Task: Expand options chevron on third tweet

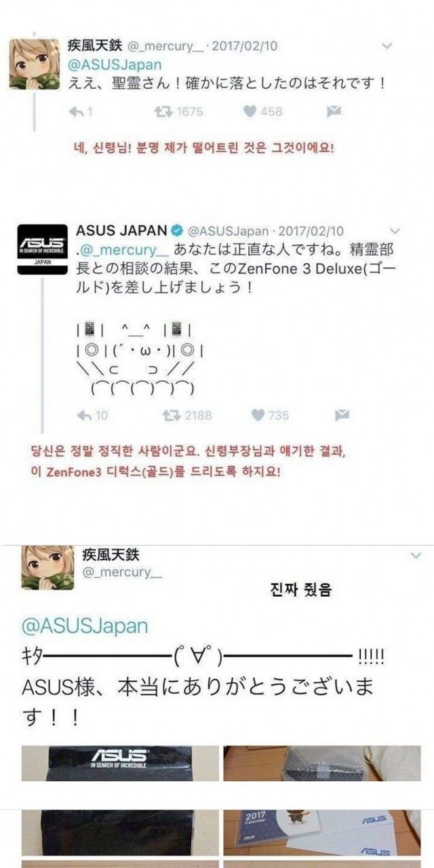Action: click(416, 555)
